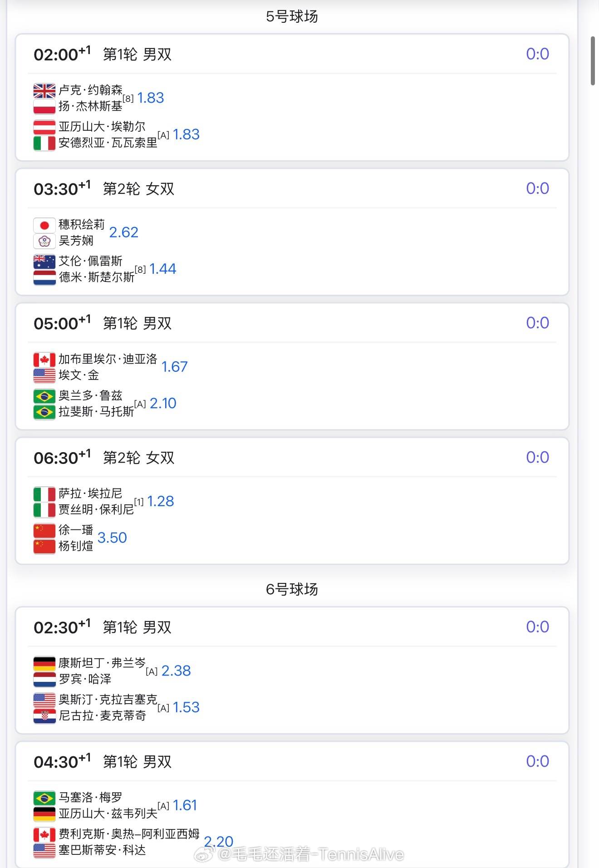Tap the Japan flag beside 穗积绘莉
The image size is (599, 868).
tap(44, 225)
